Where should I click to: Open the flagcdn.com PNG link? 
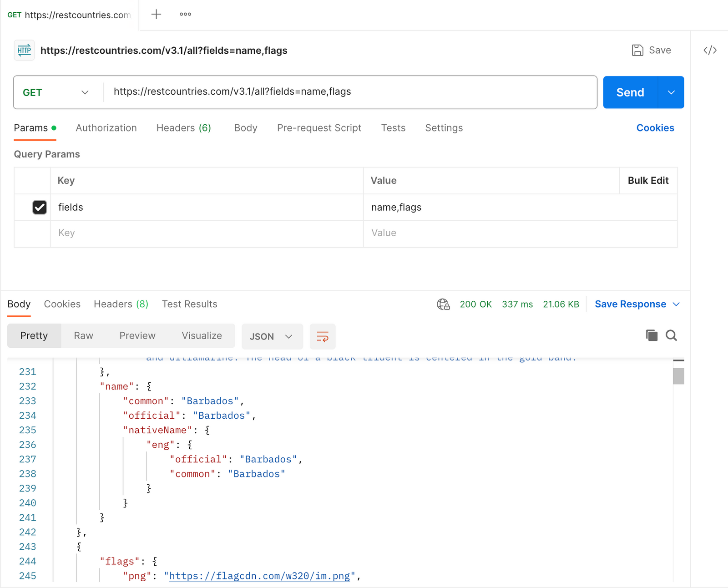tap(259, 576)
